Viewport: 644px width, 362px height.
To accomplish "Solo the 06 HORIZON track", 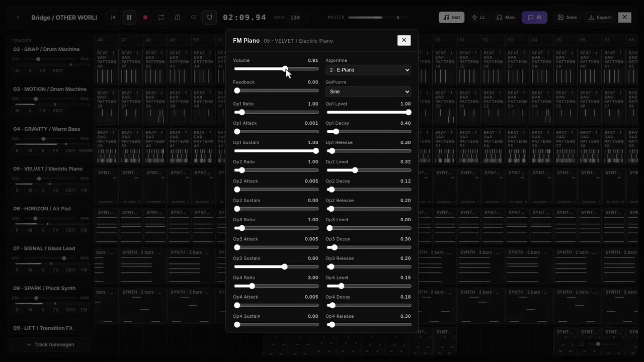I will tap(43, 230).
